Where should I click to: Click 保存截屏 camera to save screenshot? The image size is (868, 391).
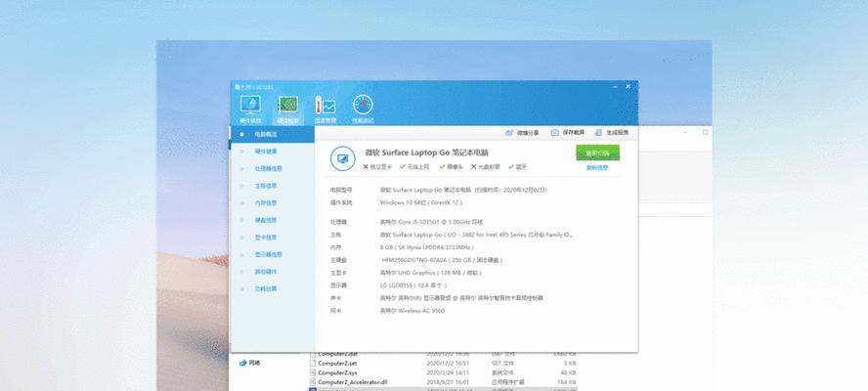(x=568, y=133)
